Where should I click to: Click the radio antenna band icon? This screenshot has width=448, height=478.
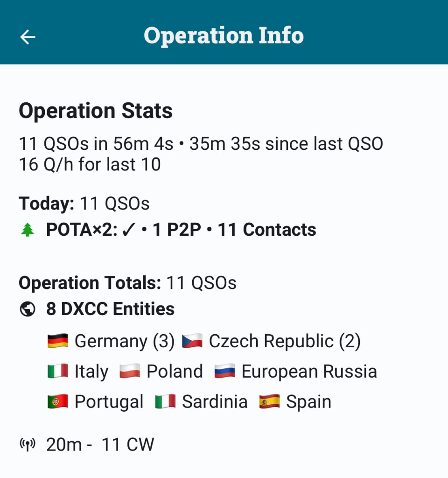(x=28, y=445)
